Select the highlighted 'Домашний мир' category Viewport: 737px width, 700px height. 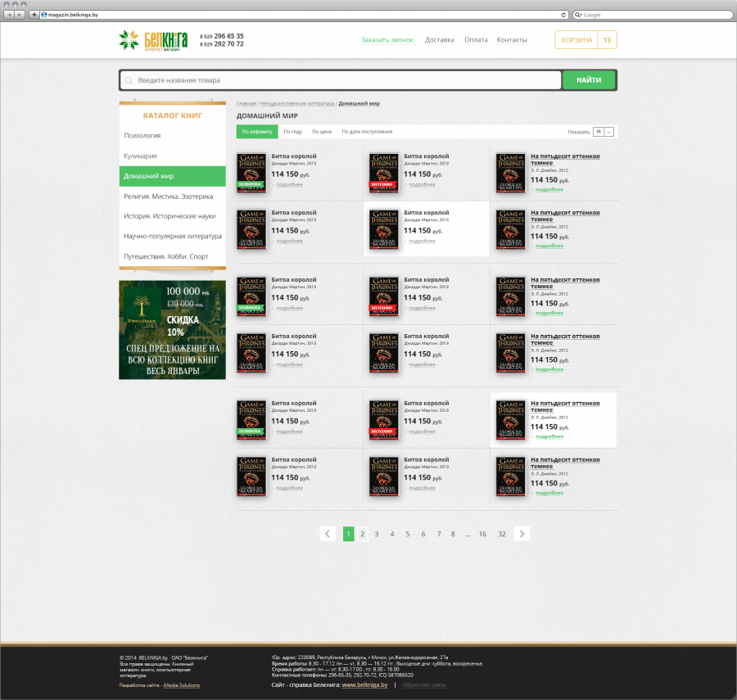[x=173, y=176]
